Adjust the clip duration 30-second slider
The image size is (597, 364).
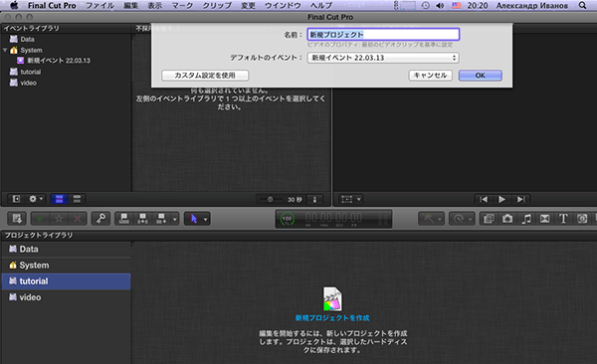coord(270,199)
